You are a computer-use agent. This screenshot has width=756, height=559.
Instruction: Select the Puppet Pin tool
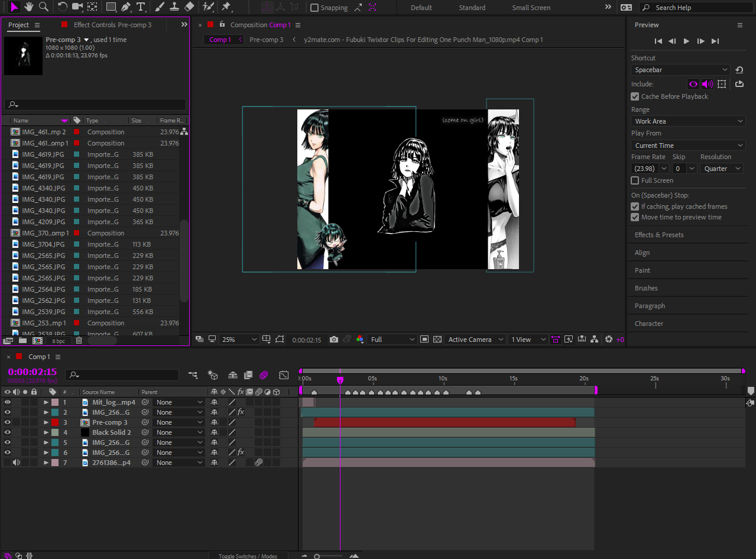click(x=226, y=7)
